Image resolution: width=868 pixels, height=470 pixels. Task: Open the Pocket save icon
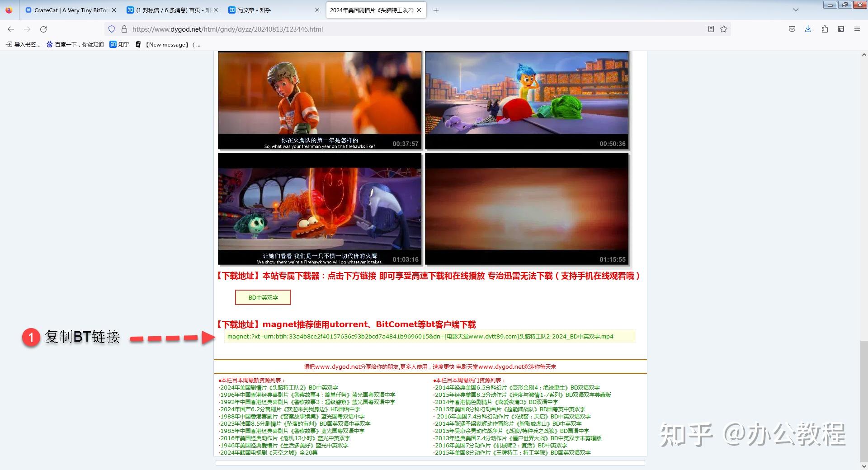point(792,29)
